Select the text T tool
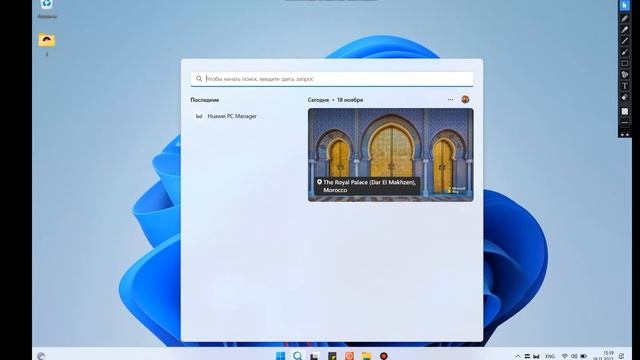640x360 pixels. click(624, 86)
